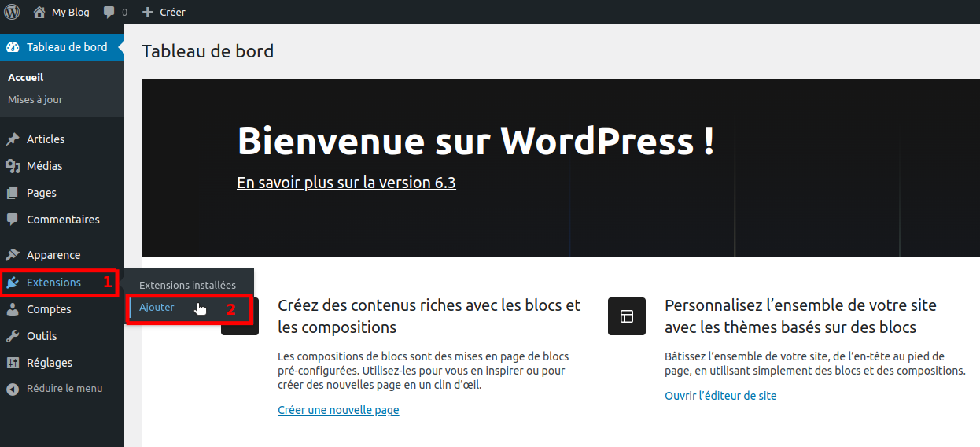Click Ouvrir l'éditeur de site link
Screen dimensions: 980x447
[720, 396]
